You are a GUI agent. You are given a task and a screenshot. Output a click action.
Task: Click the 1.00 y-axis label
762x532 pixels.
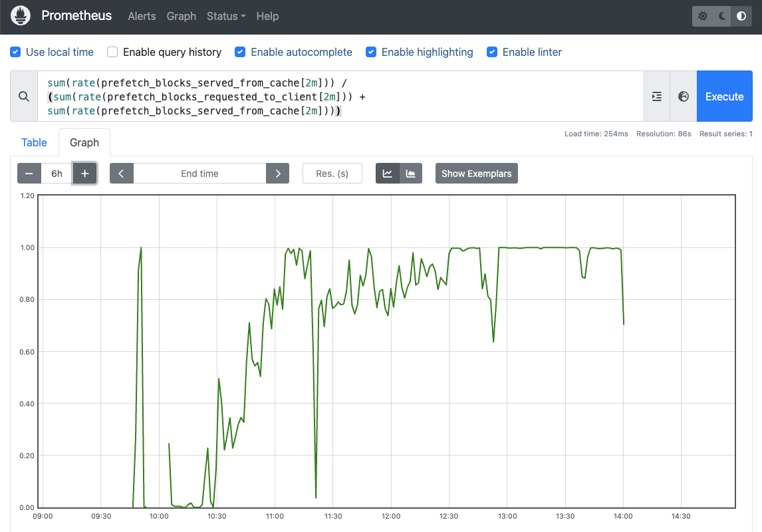(27, 247)
